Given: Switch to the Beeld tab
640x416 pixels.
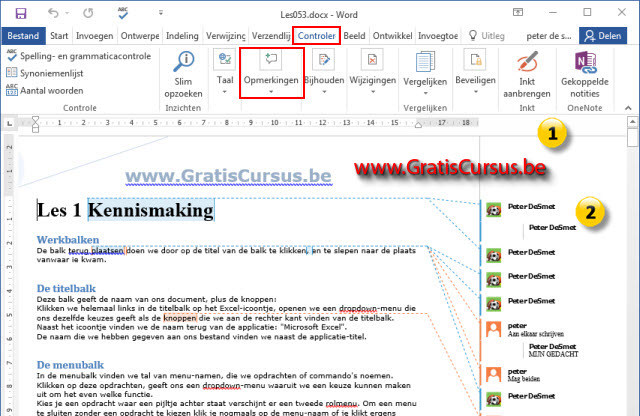Looking at the screenshot, I should (354, 36).
